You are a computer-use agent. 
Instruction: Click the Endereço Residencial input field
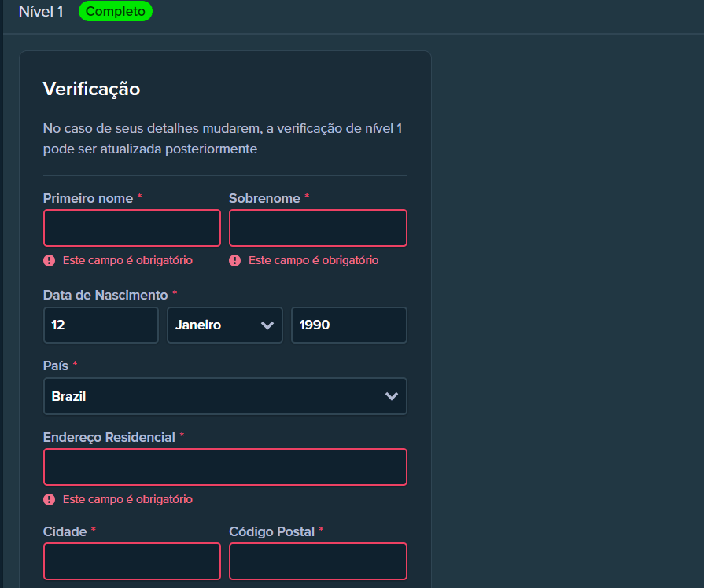click(x=226, y=467)
